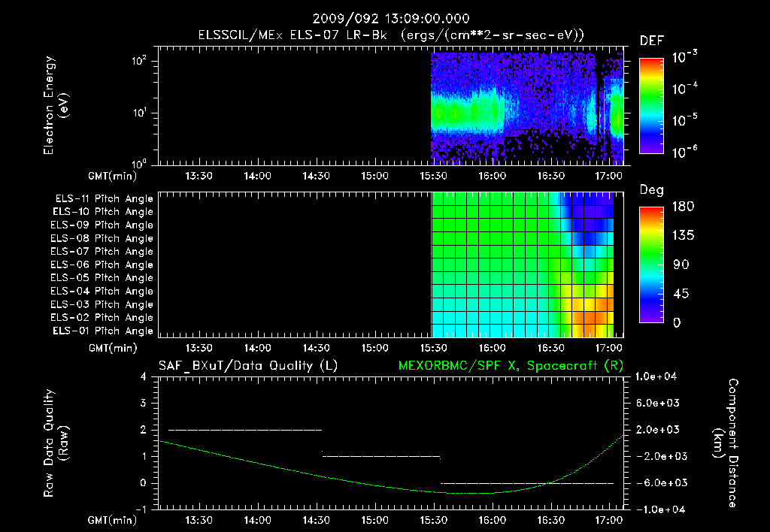The image size is (770, 532).
Task: Click the 180 value on the Deg scale
Action: click(x=683, y=207)
